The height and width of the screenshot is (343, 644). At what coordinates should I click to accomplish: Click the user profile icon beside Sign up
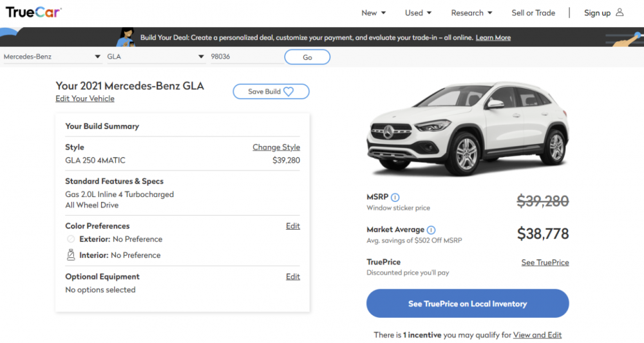[x=620, y=12]
